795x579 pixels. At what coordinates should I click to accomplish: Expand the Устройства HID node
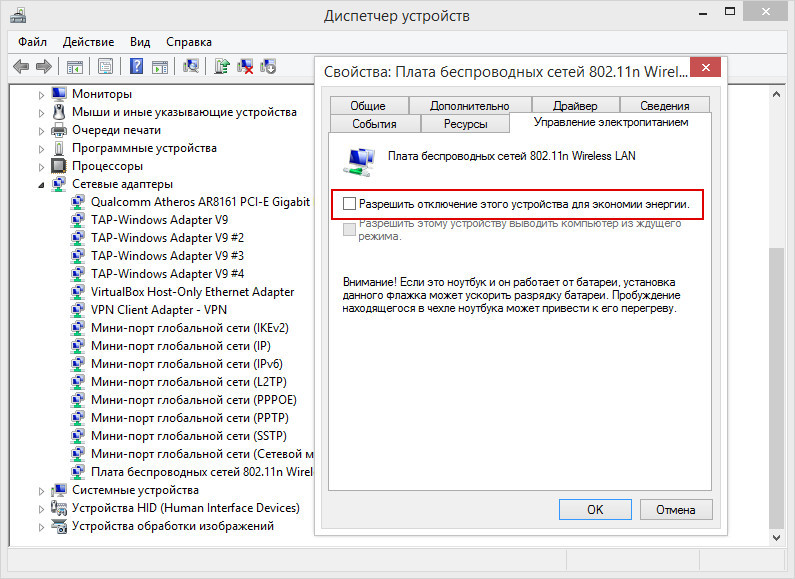click(42, 509)
